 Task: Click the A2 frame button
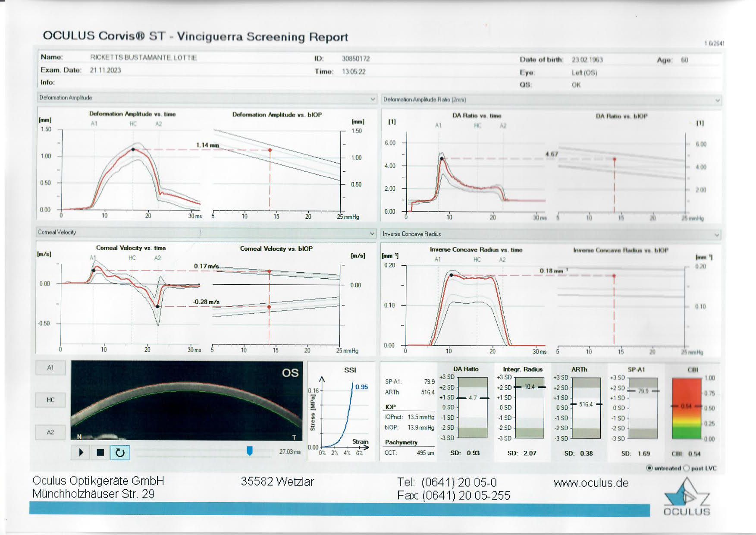pos(50,432)
